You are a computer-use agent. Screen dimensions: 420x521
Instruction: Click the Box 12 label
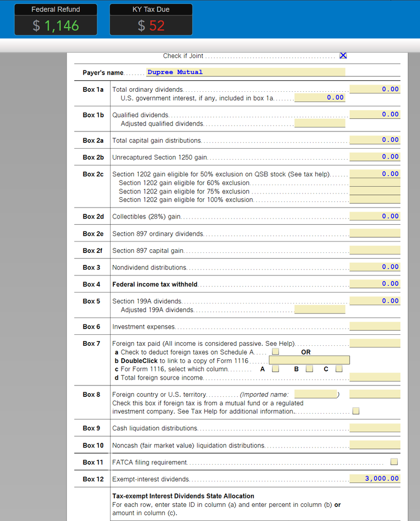point(93,479)
